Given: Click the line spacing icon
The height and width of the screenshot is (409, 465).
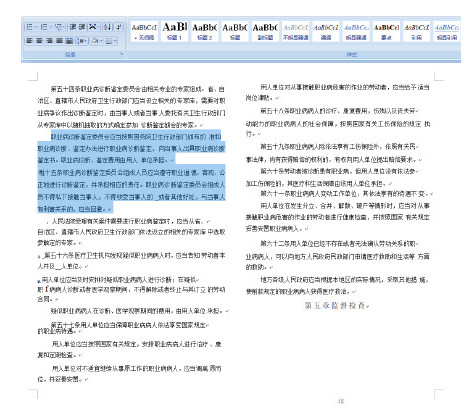Looking at the screenshot, I should pos(80,41).
